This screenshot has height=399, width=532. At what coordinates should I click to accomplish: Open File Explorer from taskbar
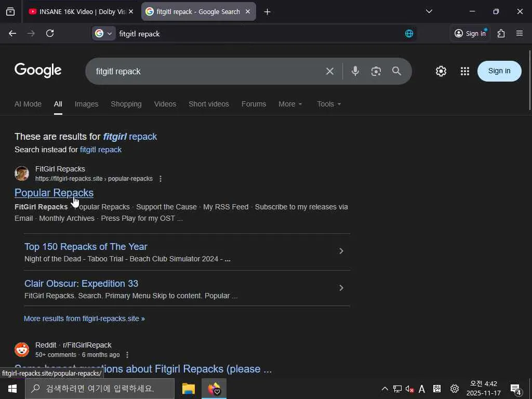[188, 389]
